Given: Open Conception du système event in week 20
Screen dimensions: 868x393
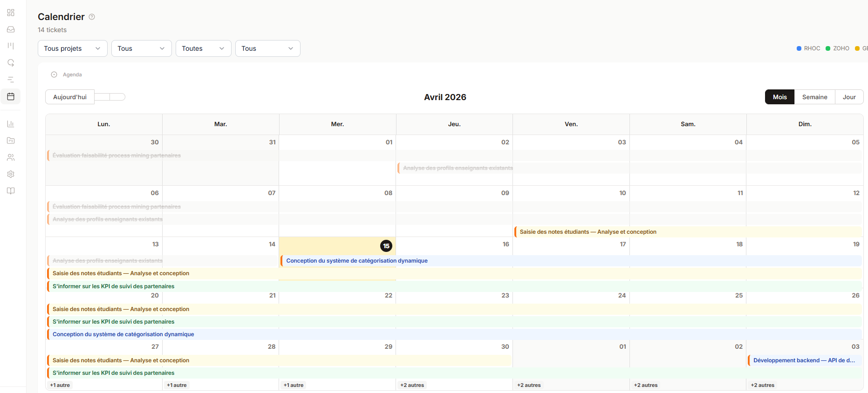Looking at the screenshot, I should [454, 334].
